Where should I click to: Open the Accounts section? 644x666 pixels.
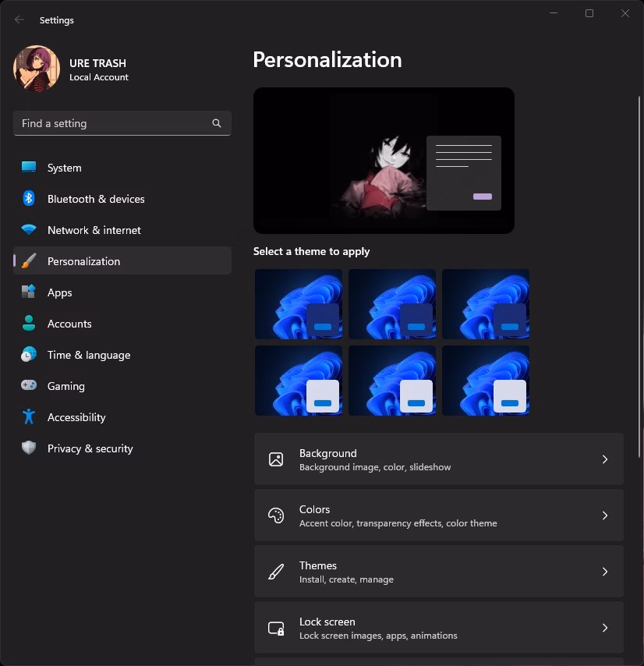click(122, 323)
